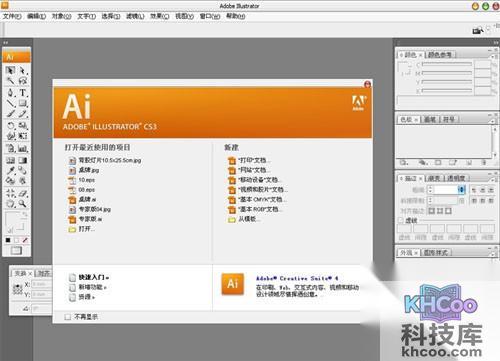Viewport: 500px width, 361px height.
Task: Select the Rotate tool
Action: (10, 126)
